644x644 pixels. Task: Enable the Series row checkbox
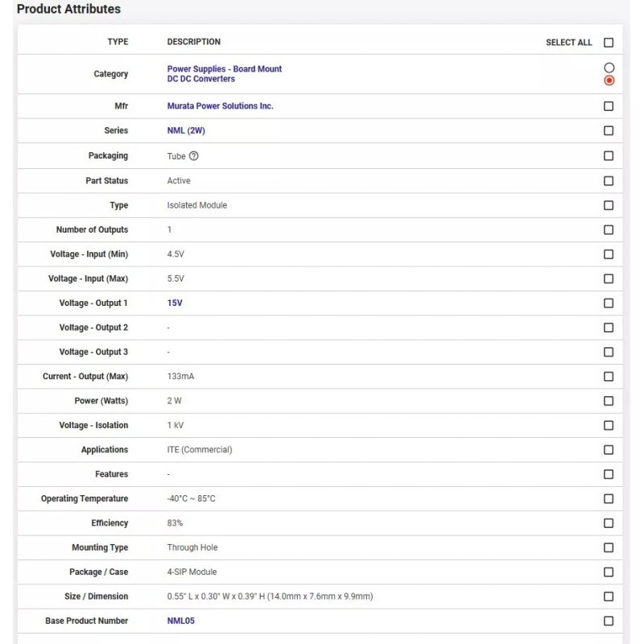609,130
